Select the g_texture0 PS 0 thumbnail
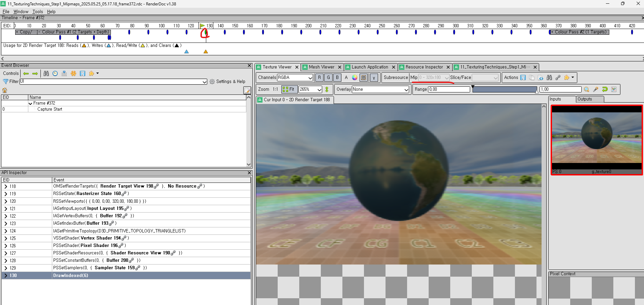Screen dimensions: 644x305 (x=596, y=140)
